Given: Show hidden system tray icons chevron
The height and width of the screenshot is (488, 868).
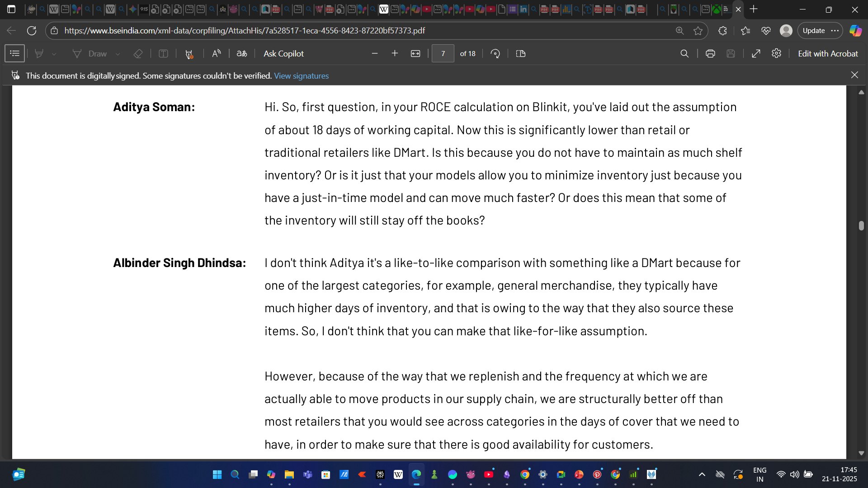Looking at the screenshot, I should (702, 474).
